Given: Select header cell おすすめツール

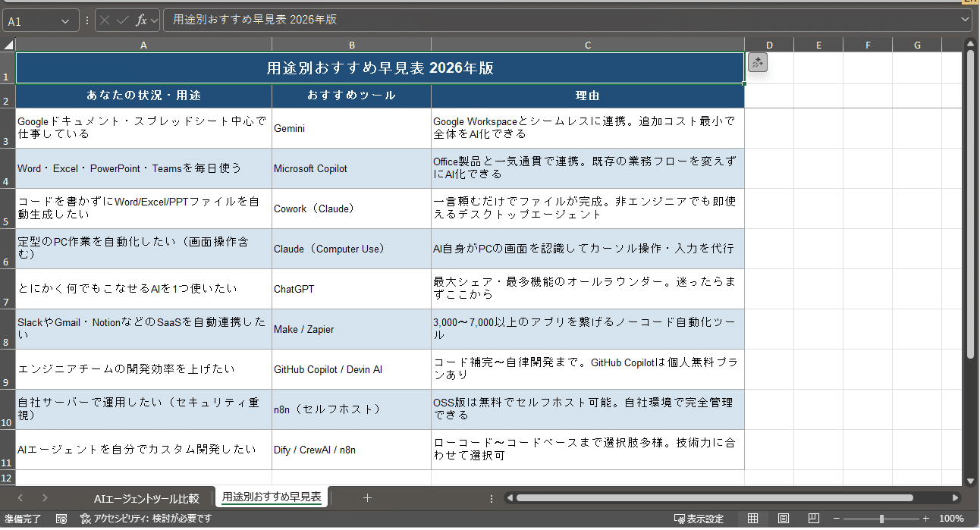Looking at the screenshot, I should click(x=352, y=96).
